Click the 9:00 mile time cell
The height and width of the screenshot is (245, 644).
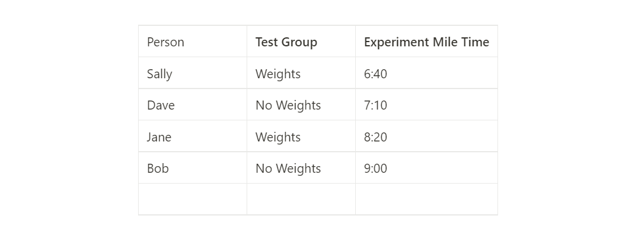376,169
